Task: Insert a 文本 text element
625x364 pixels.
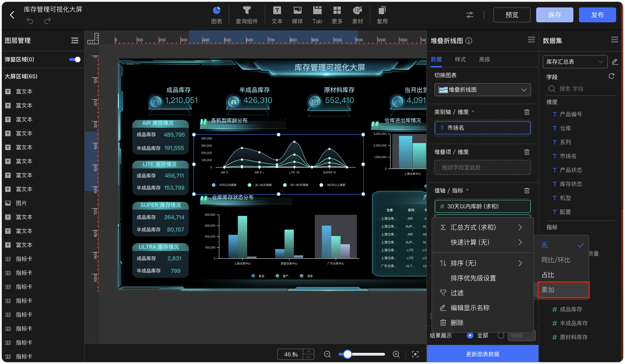Action: pyautogui.click(x=277, y=15)
